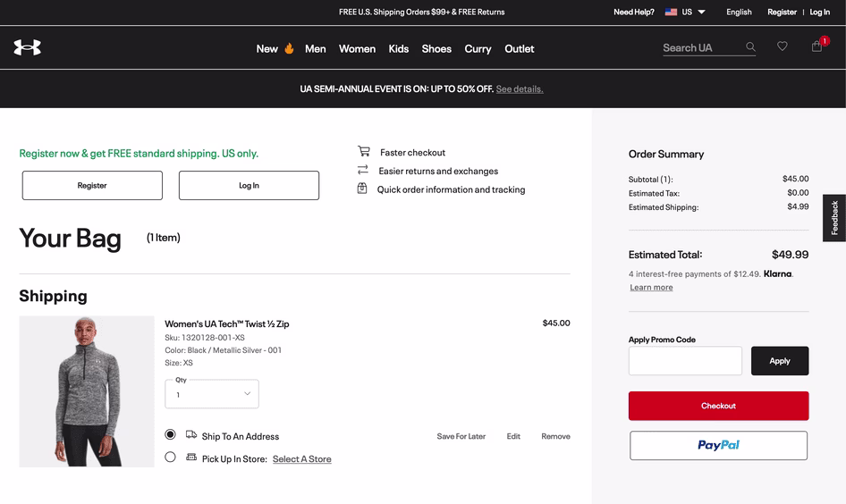
Task: Click the Ship To An Address truck icon
Action: 191,434
